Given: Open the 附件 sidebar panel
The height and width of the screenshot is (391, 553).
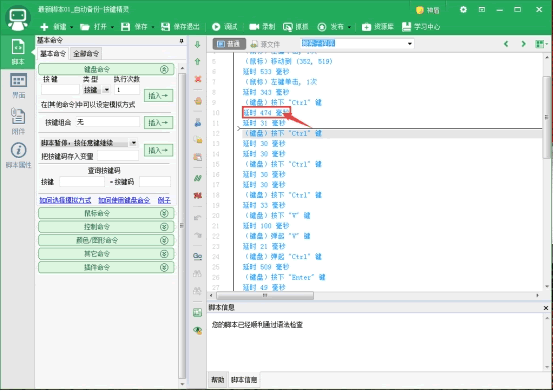Looking at the screenshot, I should click(18, 121).
